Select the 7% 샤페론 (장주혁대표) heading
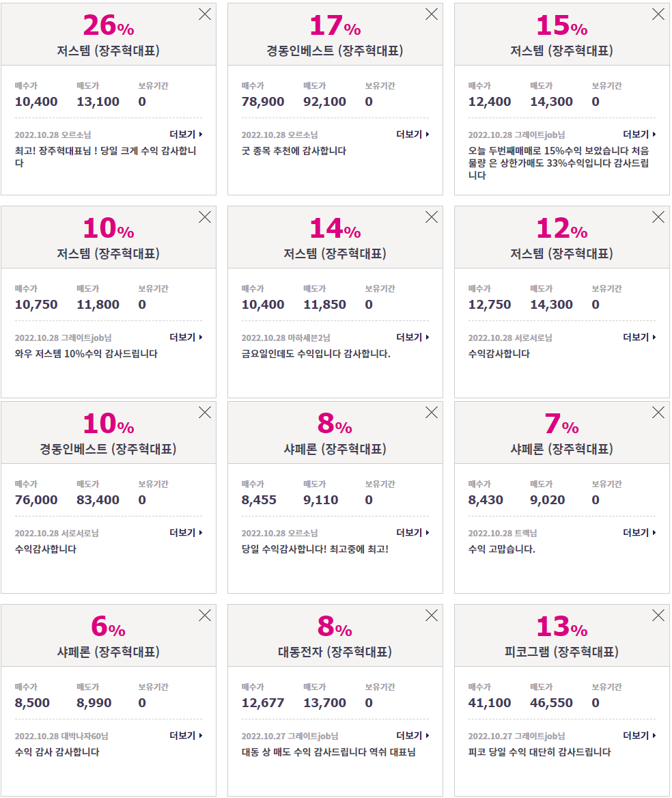This screenshot has width=672, height=798. (x=561, y=449)
